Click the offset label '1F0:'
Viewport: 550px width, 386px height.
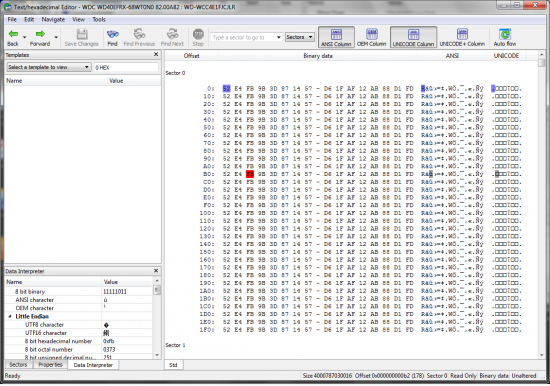pyautogui.click(x=207, y=330)
